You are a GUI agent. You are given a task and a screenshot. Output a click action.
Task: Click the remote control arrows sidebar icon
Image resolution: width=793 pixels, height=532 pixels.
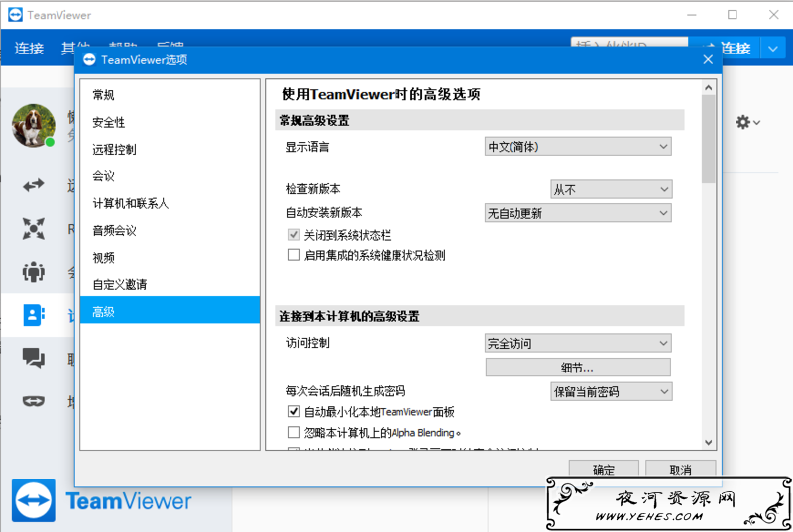click(34, 185)
